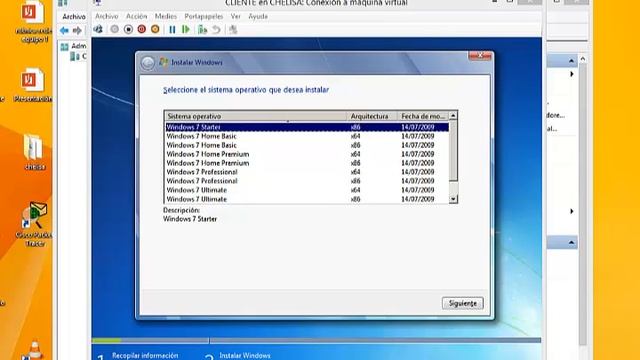This screenshot has width=640, height=360.
Task: Expand upper Actions pane submenu arrow
Action: [x=572, y=74]
